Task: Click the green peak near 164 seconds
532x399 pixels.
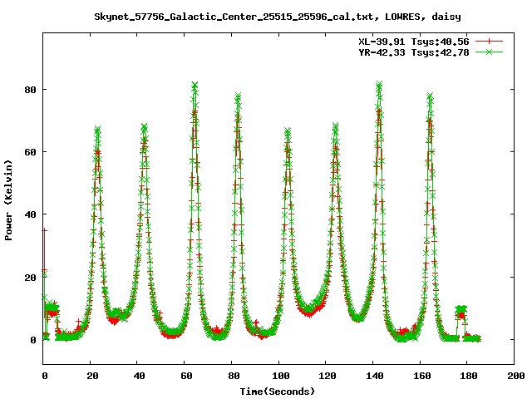Action: tap(430, 96)
